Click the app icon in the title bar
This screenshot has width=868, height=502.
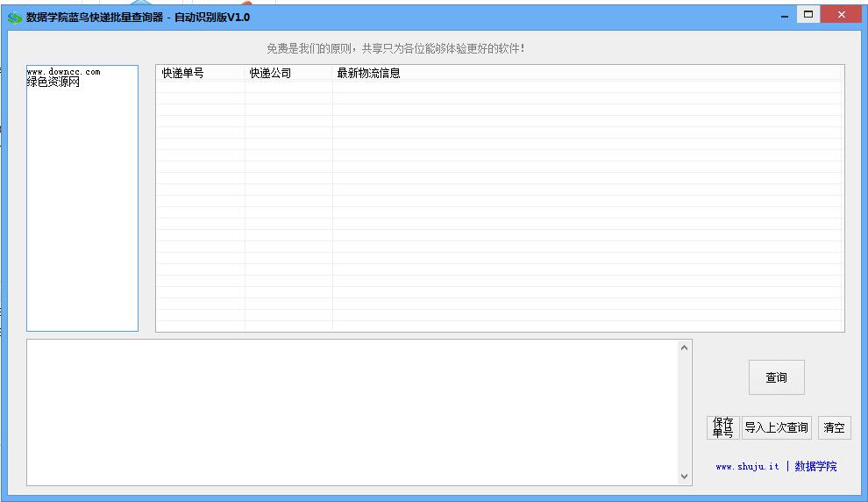(15, 18)
